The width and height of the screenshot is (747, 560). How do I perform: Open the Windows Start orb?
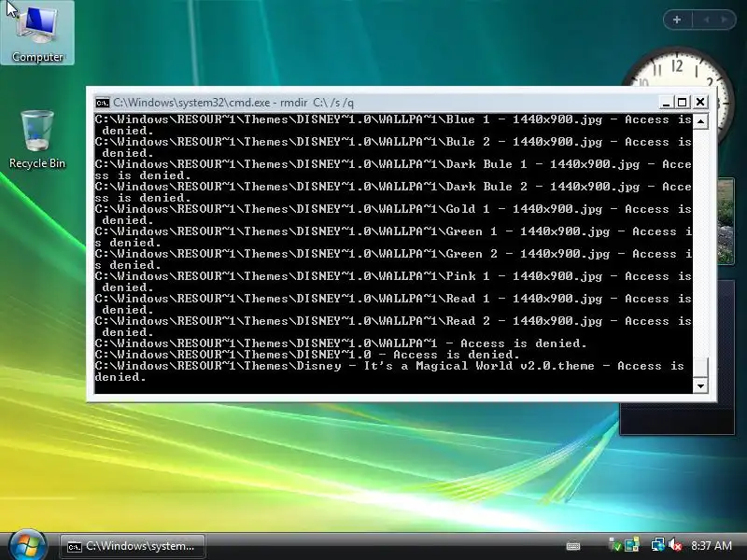[x=27, y=545]
